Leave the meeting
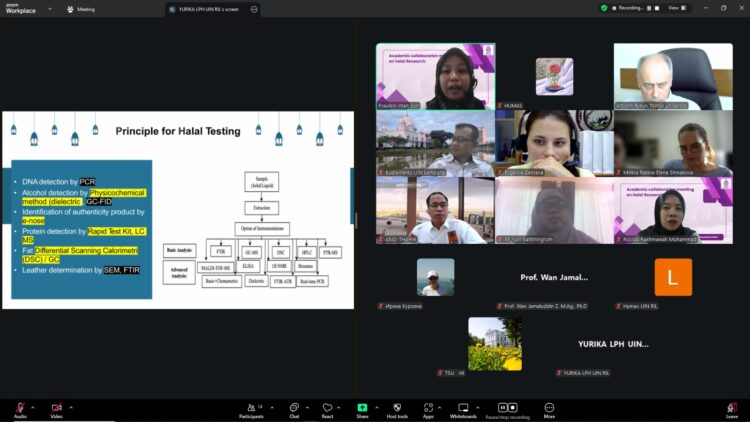750x422 pixels. (732, 408)
